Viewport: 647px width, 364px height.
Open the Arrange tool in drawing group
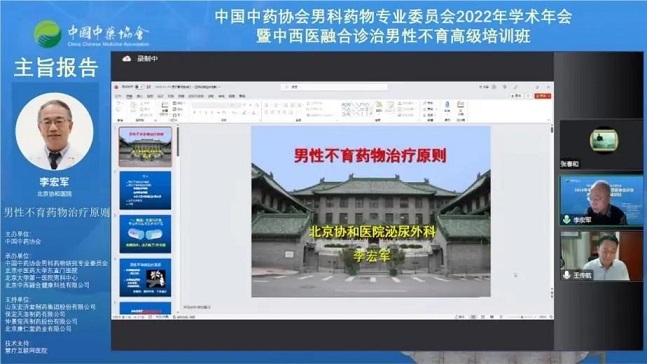[378, 109]
